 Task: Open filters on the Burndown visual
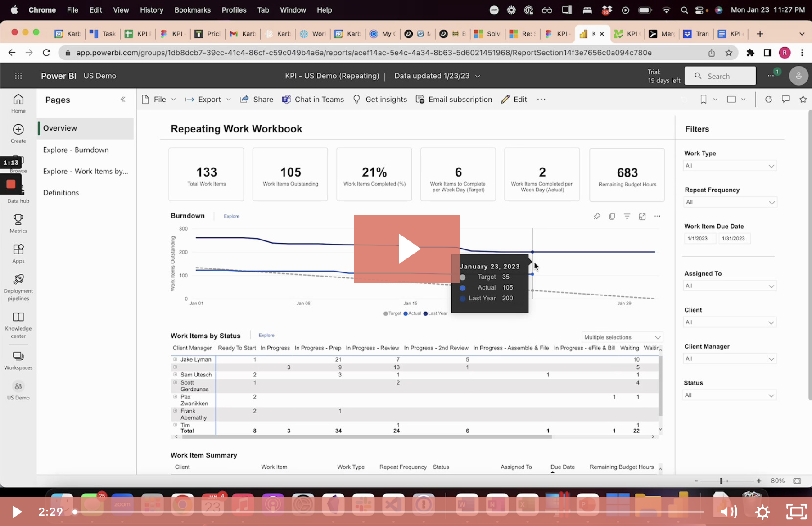click(x=627, y=216)
